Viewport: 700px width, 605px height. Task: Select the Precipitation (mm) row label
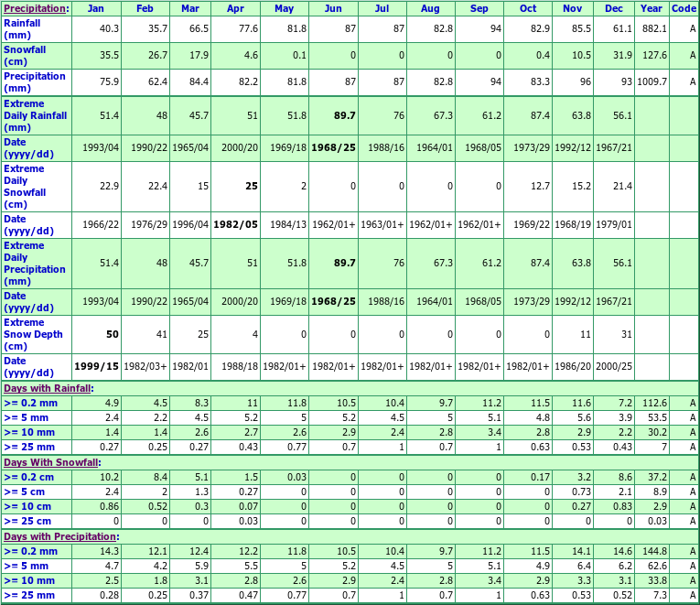click(x=35, y=82)
